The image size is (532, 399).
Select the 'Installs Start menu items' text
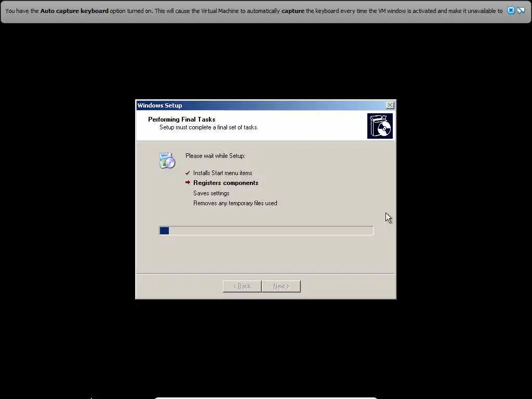(x=222, y=173)
